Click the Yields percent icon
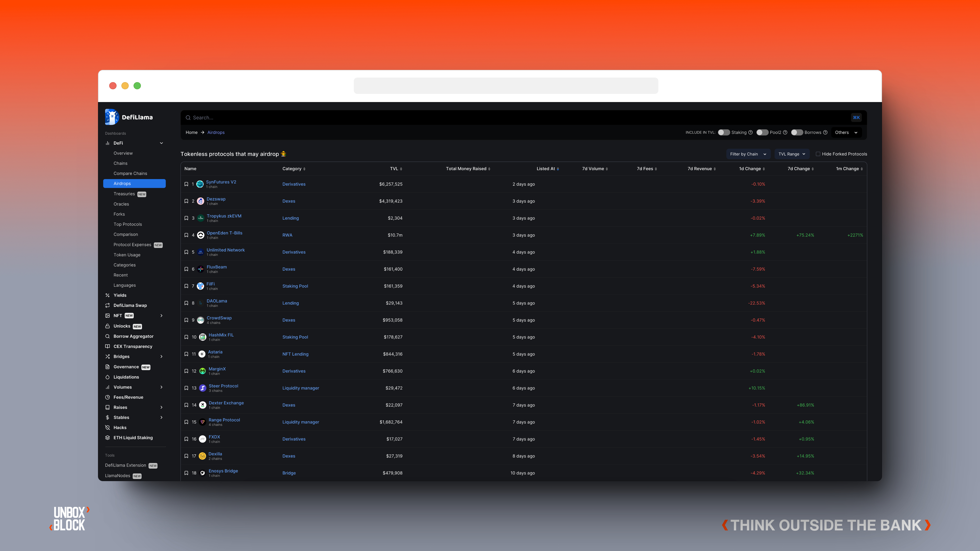 pos(108,295)
